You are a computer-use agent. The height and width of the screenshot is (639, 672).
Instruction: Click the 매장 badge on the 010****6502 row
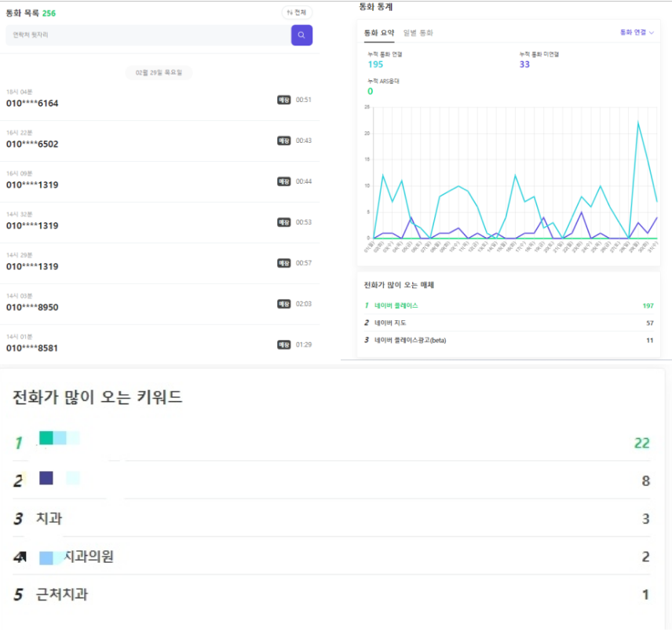(283, 141)
